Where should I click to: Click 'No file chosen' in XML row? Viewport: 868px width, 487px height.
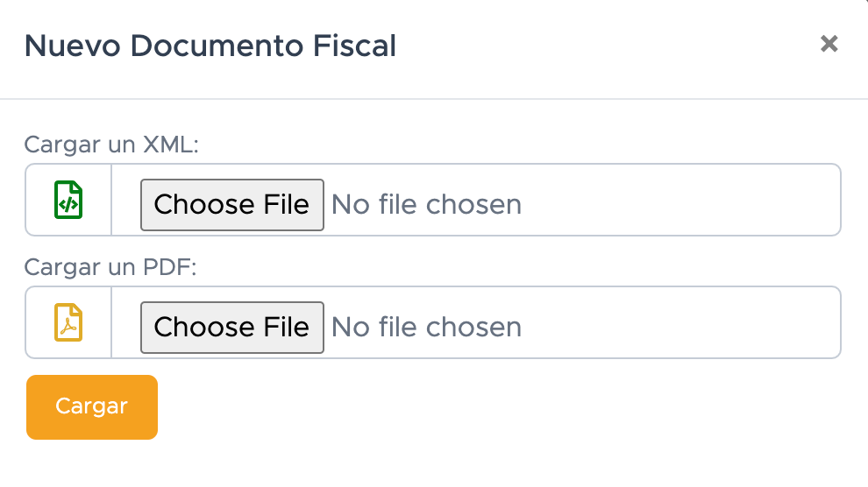tap(426, 205)
